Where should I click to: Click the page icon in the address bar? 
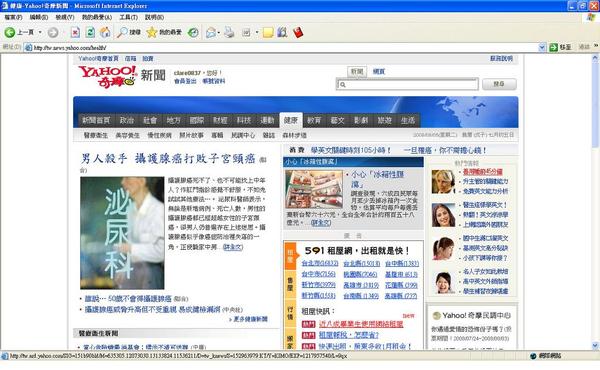click(28, 47)
